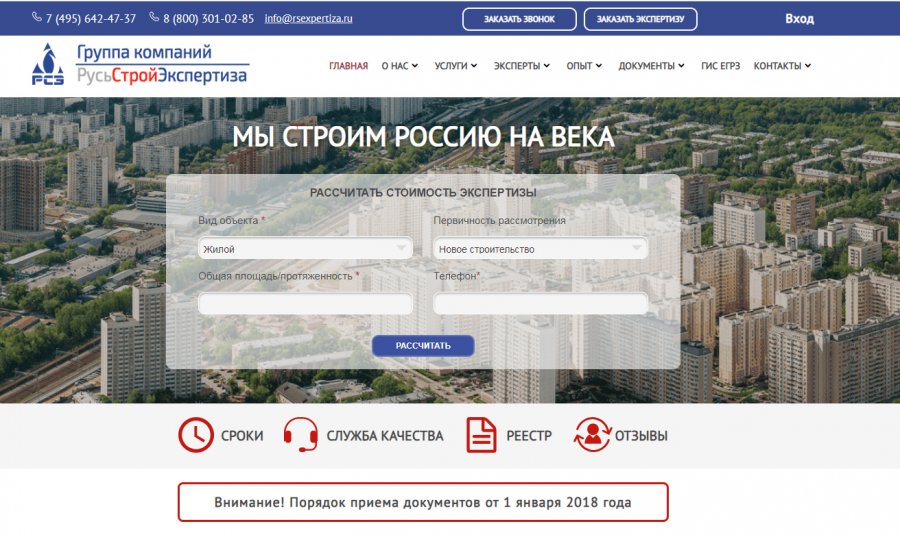Click the Группа компаний РусьСтройЭкспертиза title
900x537 pixels.
click(162, 64)
